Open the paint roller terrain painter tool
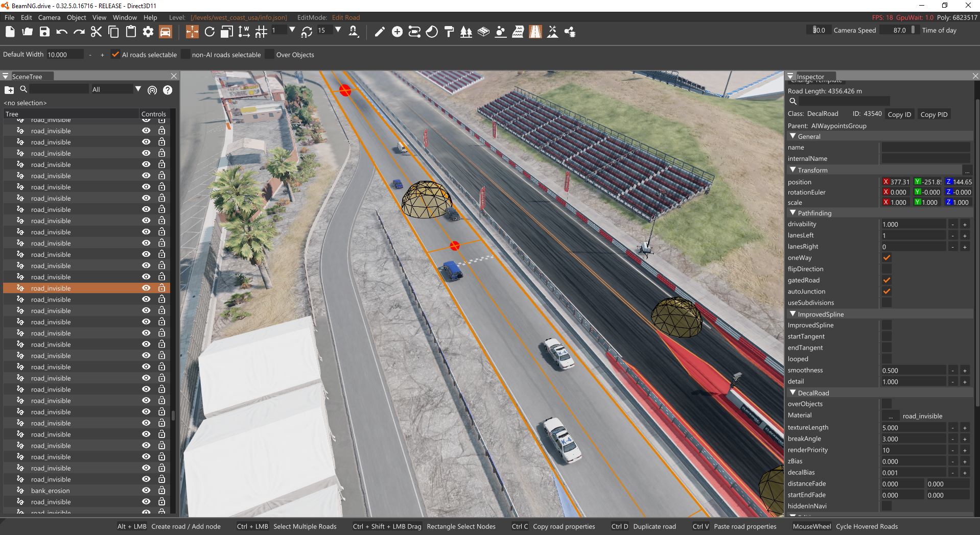Viewport: 980px width, 535px height. [x=449, y=32]
